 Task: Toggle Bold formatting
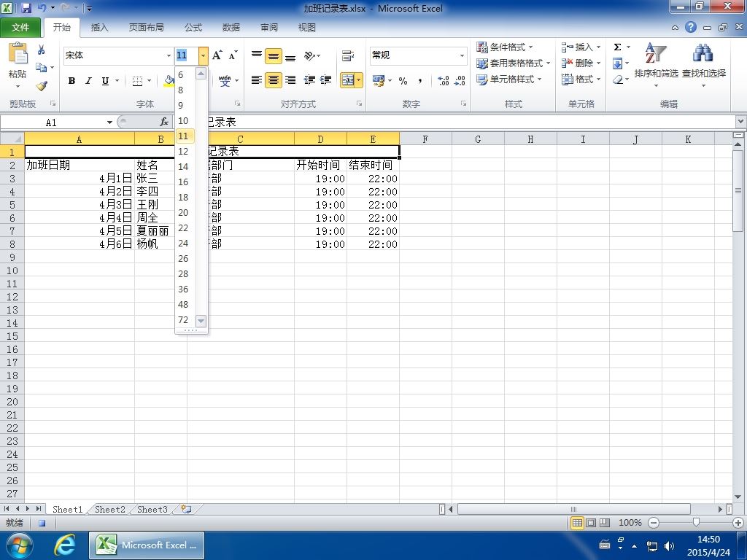click(x=71, y=81)
